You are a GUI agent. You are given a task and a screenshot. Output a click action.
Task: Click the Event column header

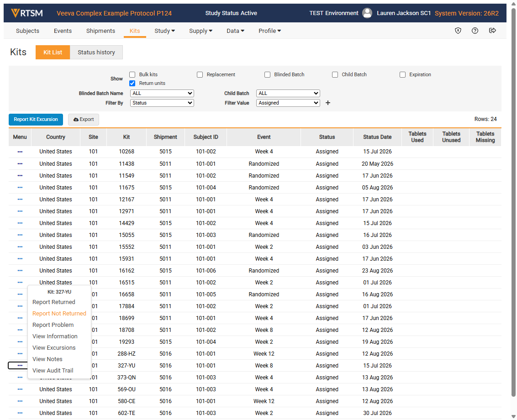point(264,137)
